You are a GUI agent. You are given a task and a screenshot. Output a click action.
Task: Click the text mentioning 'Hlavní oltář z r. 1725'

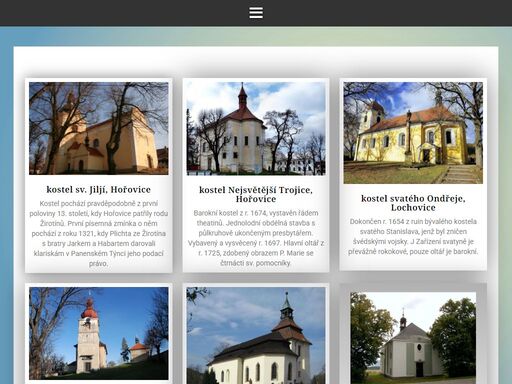click(x=256, y=248)
